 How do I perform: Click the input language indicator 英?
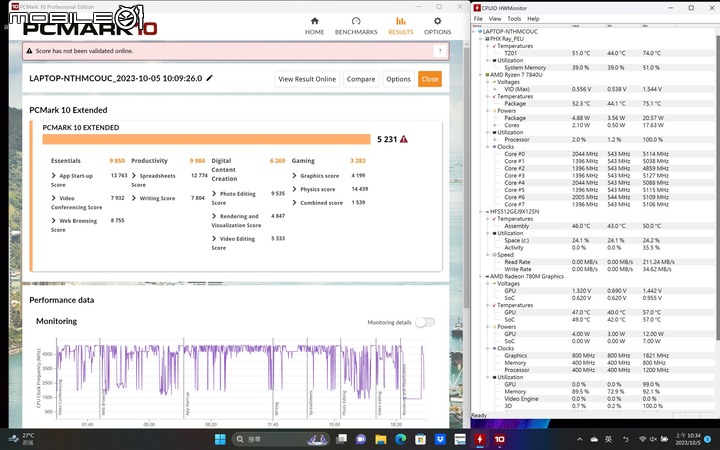point(608,439)
